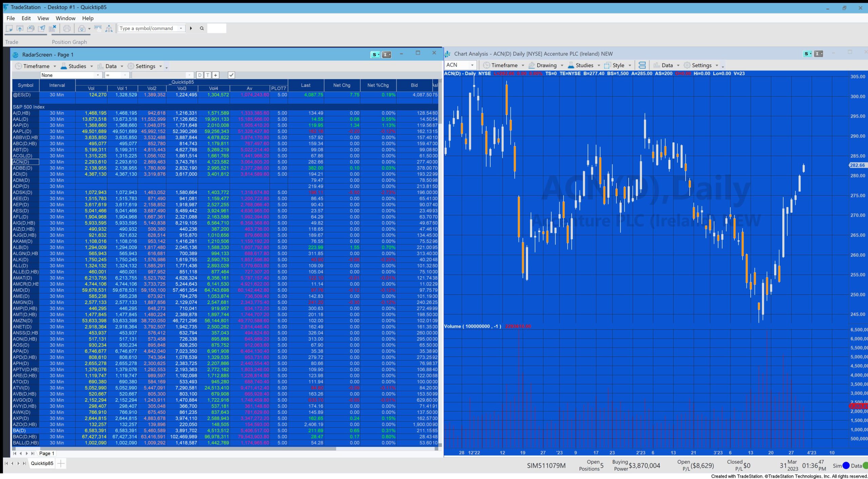Click the add desktop plus tab icon
Viewport: 868px width, 479px height.
[61, 463]
